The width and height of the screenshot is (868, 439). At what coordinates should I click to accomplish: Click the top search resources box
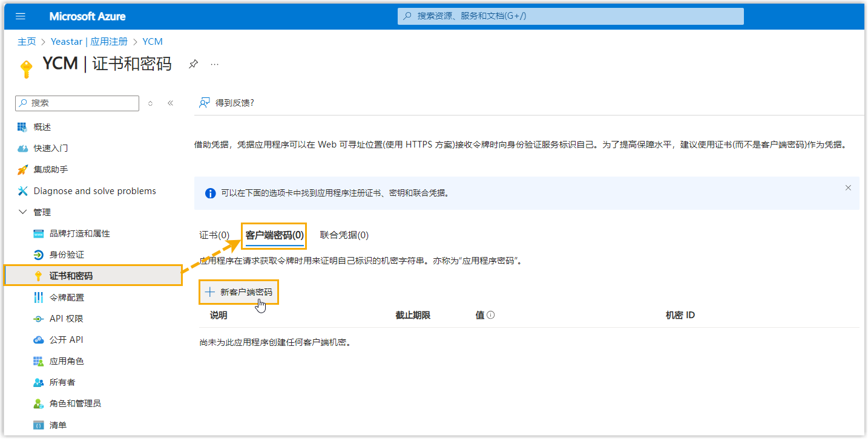(x=570, y=16)
